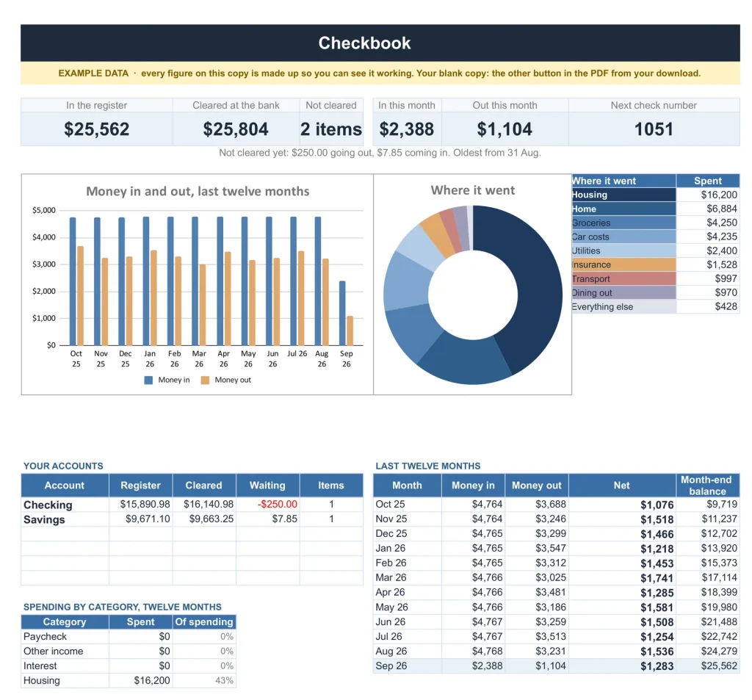752x700 pixels.
Task: Select the red Transport category cell
Action: [623, 279]
